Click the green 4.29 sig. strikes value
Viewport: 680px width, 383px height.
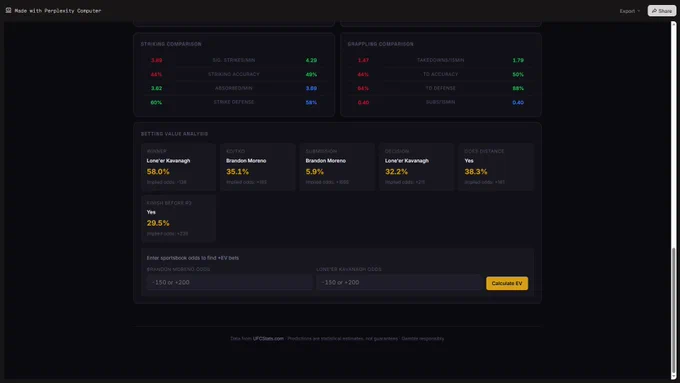311,60
